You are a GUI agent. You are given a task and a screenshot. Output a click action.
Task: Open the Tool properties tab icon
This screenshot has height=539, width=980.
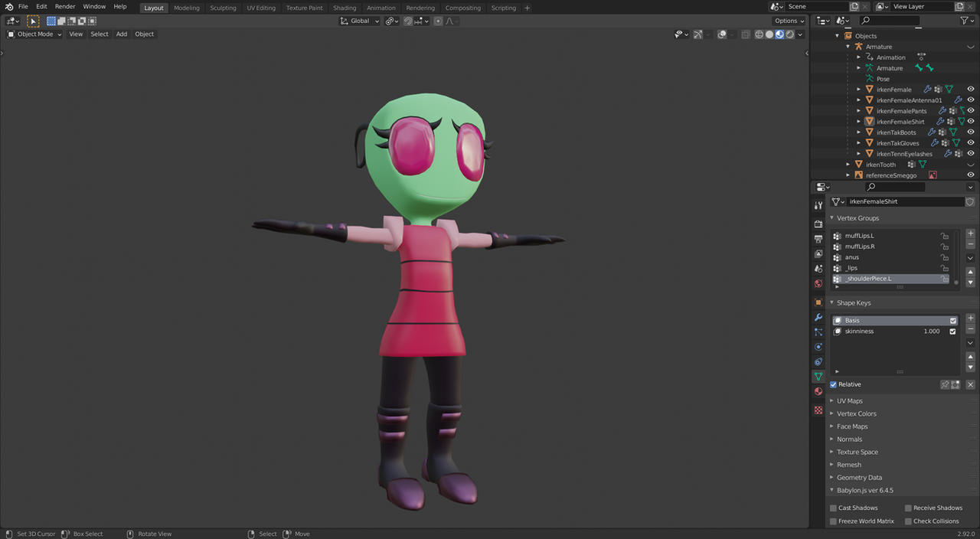pyautogui.click(x=818, y=206)
